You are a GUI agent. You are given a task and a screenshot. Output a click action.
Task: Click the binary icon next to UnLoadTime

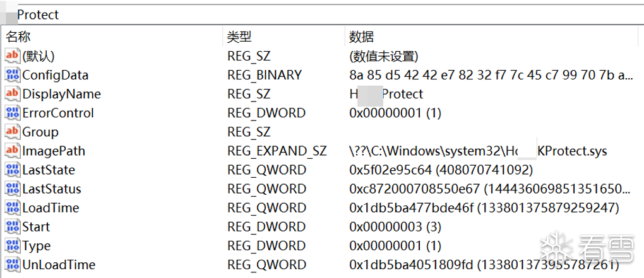pos(12,264)
